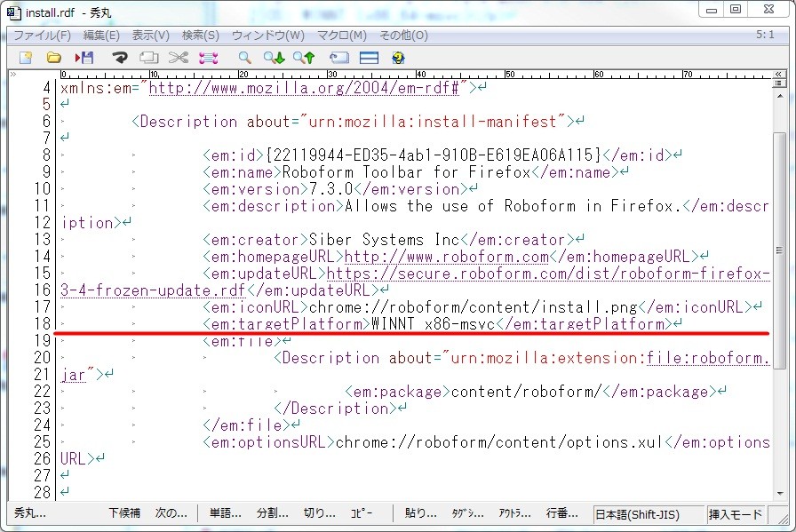Click the Hidemaru app icon in title bar
This screenshot has width=796, height=532.
pyautogui.click(x=13, y=12)
